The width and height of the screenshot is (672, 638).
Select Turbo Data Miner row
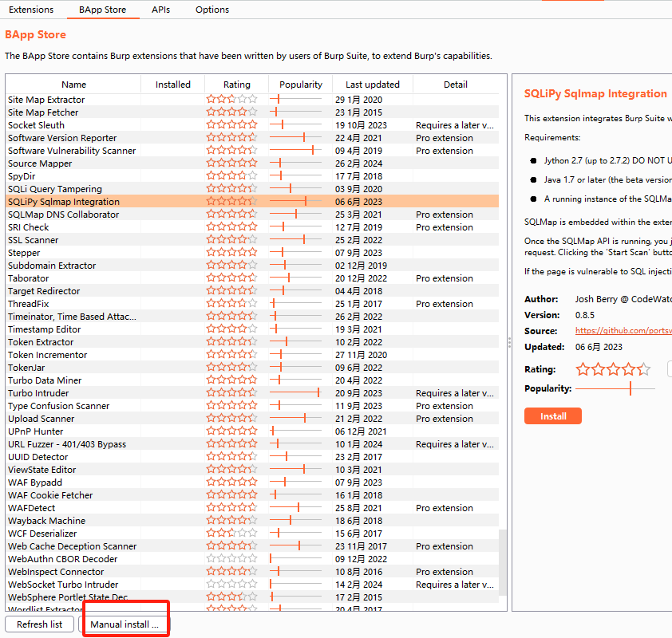pos(252,380)
